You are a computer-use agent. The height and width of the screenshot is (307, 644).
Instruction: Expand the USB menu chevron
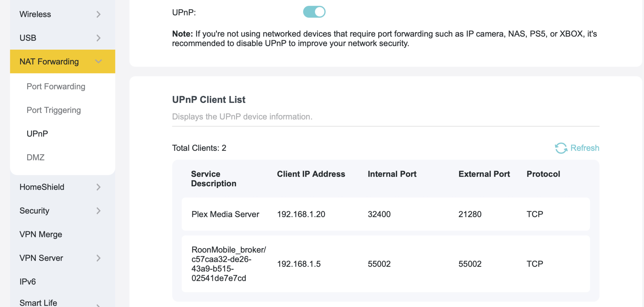click(99, 38)
